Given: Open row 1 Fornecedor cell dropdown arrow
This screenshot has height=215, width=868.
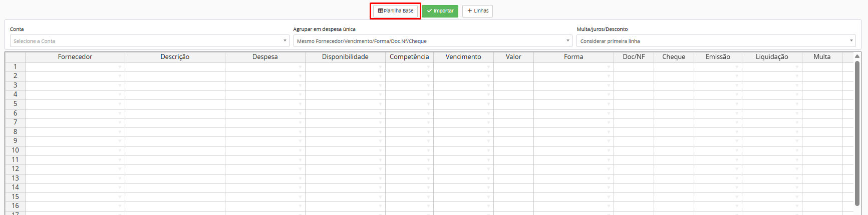Looking at the screenshot, I should click(120, 67).
